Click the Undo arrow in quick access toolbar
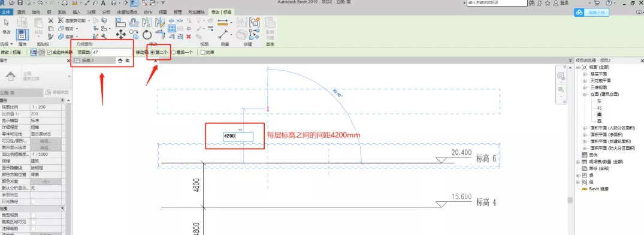Screen dimensions: 644x235 coord(40,3)
